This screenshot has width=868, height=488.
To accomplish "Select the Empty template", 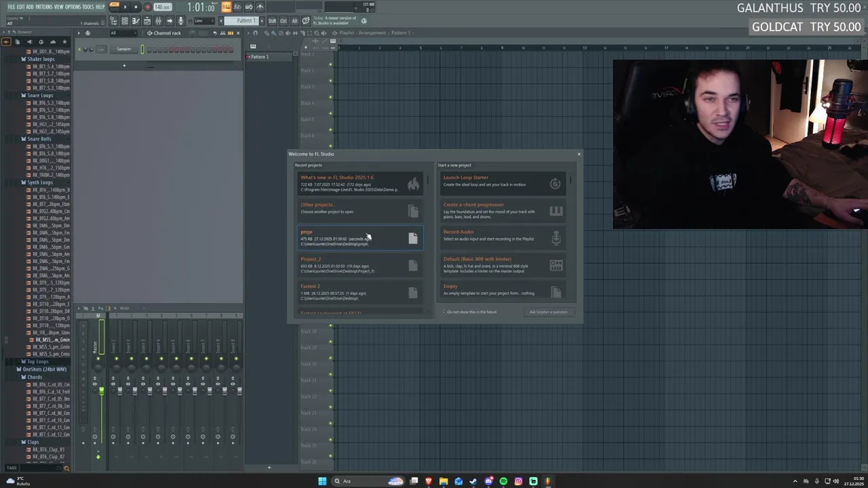I will tap(503, 291).
